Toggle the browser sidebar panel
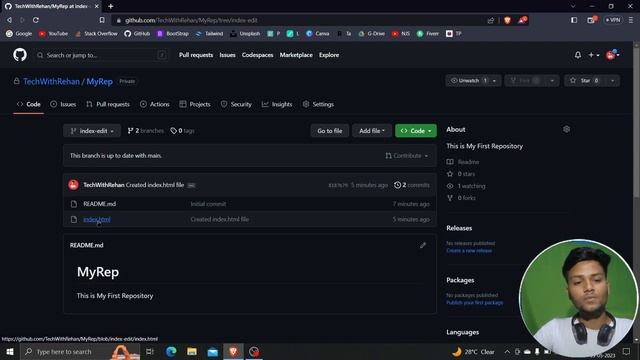 click(x=574, y=20)
